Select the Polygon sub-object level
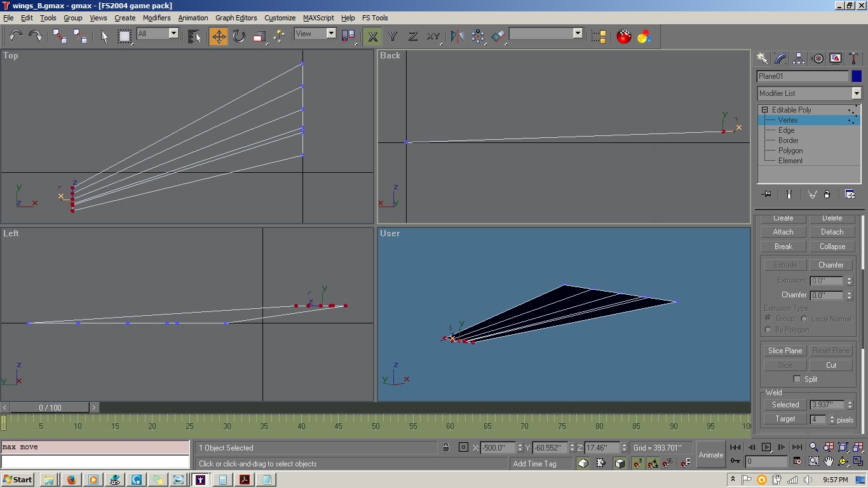Viewport: 868px width, 488px height. click(790, 151)
